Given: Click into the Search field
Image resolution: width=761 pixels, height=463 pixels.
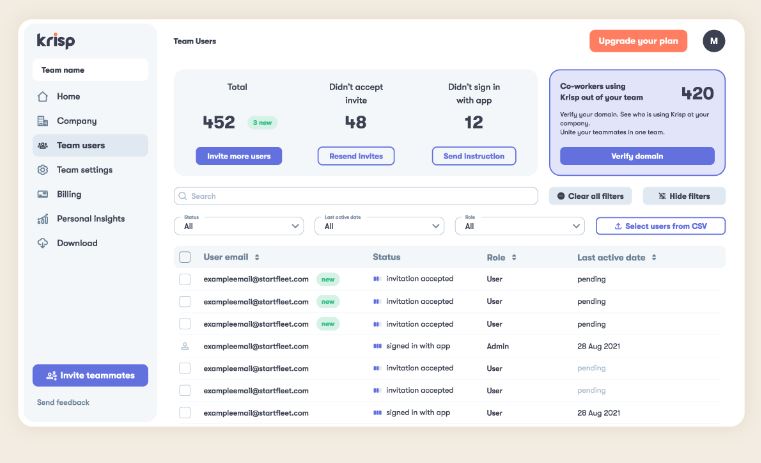Looking at the screenshot, I should (x=356, y=196).
